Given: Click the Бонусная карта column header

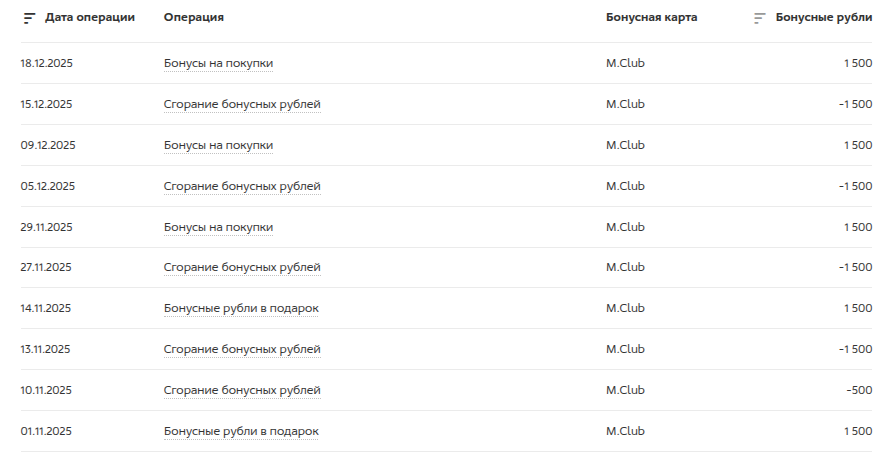Looking at the screenshot, I should [651, 18].
